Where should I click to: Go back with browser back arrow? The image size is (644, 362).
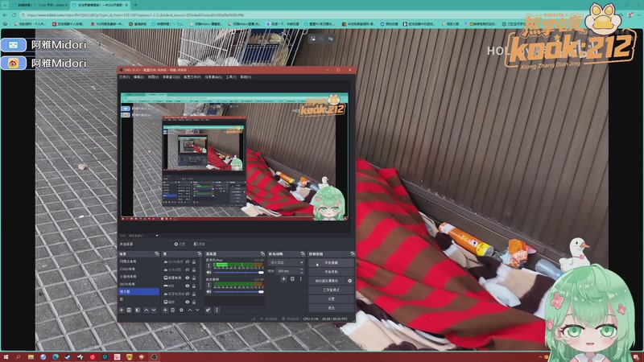pos(5,15)
